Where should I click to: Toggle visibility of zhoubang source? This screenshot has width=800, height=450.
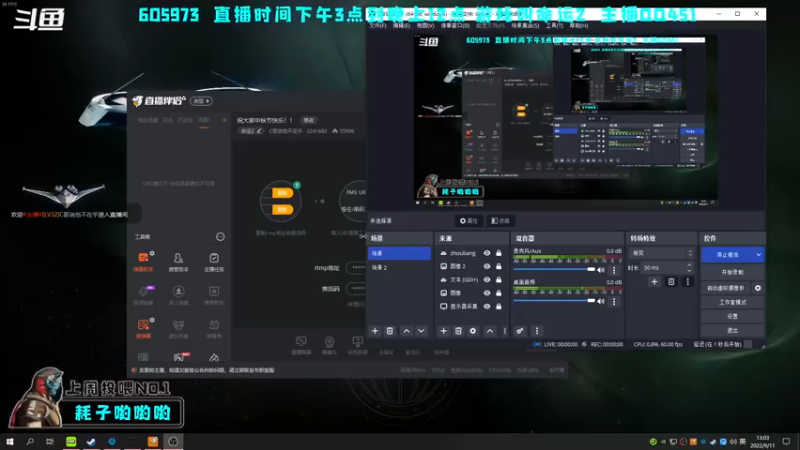[487, 253]
